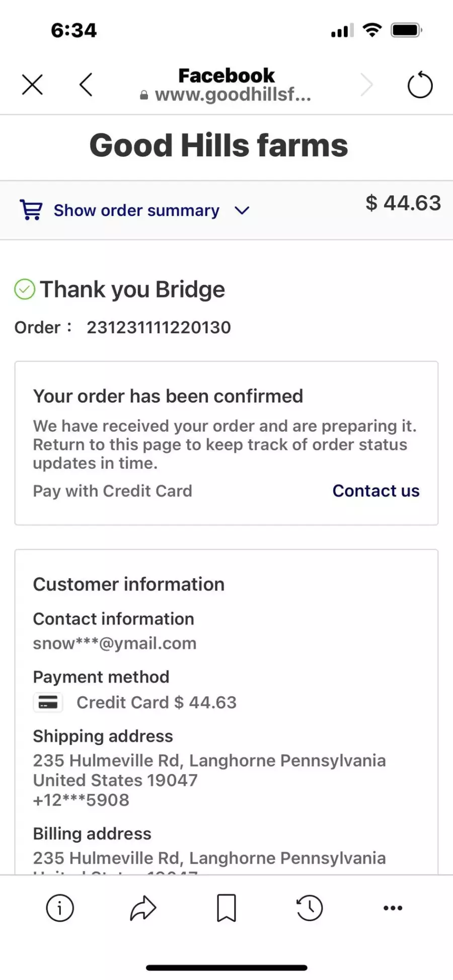Viewport: 453px width, 980px height.
Task: Open the more options three-dot menu
Action: coord(393,908)
